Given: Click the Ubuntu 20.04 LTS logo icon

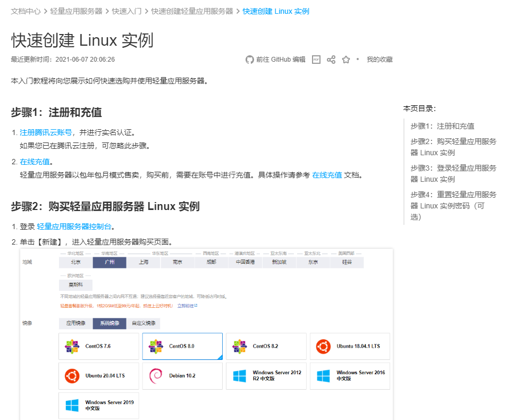Looking at the screenshot, I should 72,376.
